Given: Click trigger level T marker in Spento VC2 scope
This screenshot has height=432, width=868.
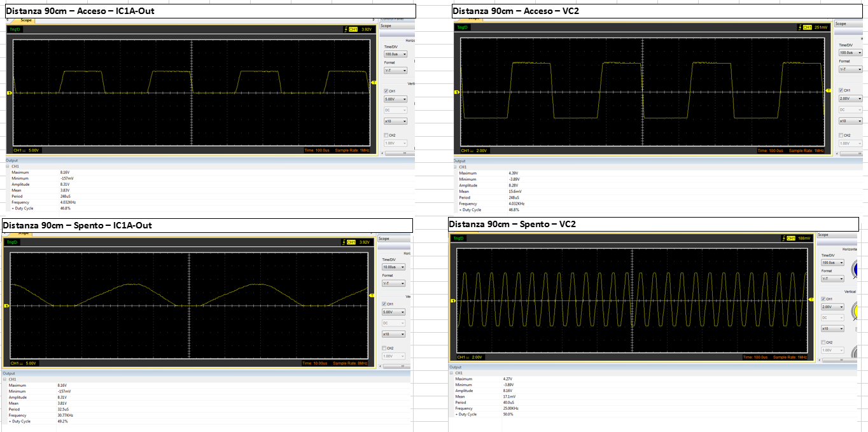Looking at the screenshot, I should point(811,300).
